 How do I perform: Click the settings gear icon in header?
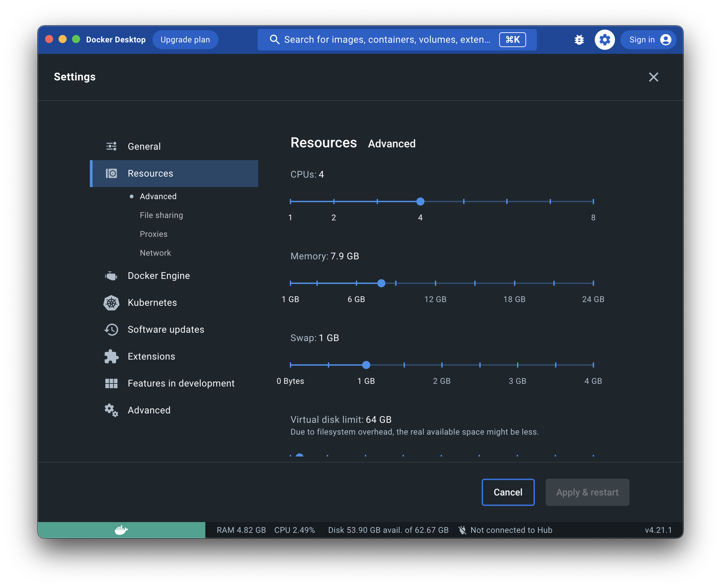[x=605, y=40]
